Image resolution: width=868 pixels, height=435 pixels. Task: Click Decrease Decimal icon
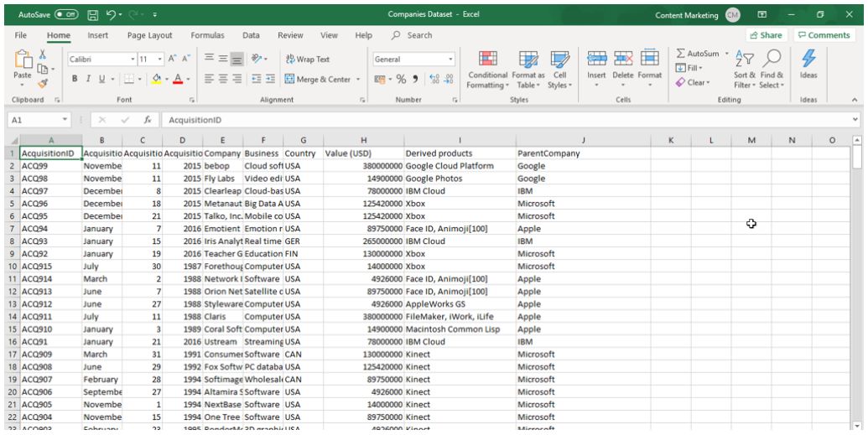coord(449,79)
